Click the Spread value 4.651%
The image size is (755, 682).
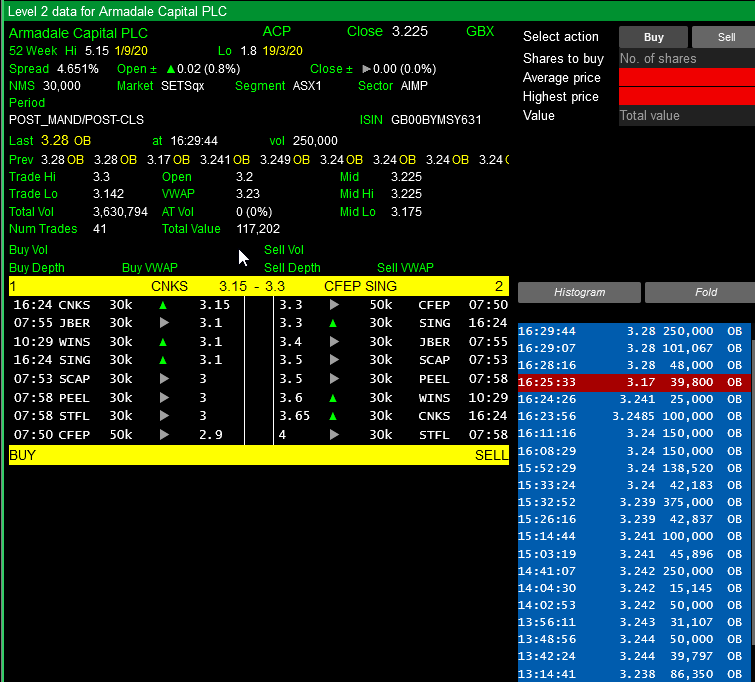click(78, 69)
